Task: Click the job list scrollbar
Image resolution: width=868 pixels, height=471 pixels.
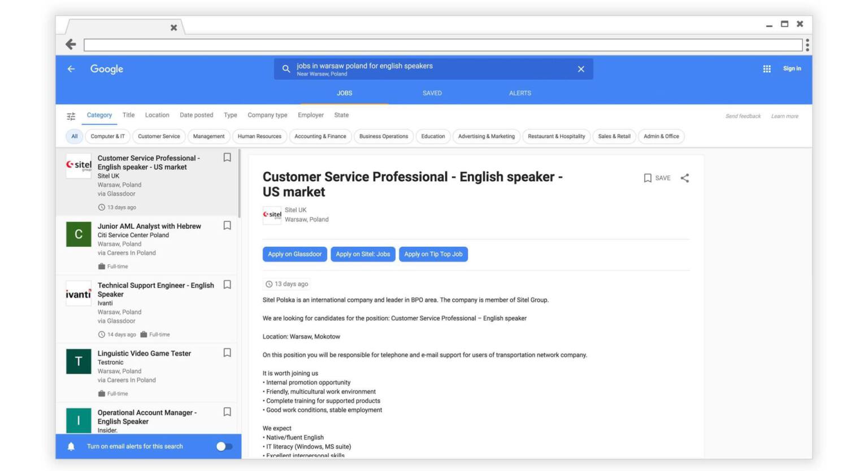Action: tap(240, 184)
